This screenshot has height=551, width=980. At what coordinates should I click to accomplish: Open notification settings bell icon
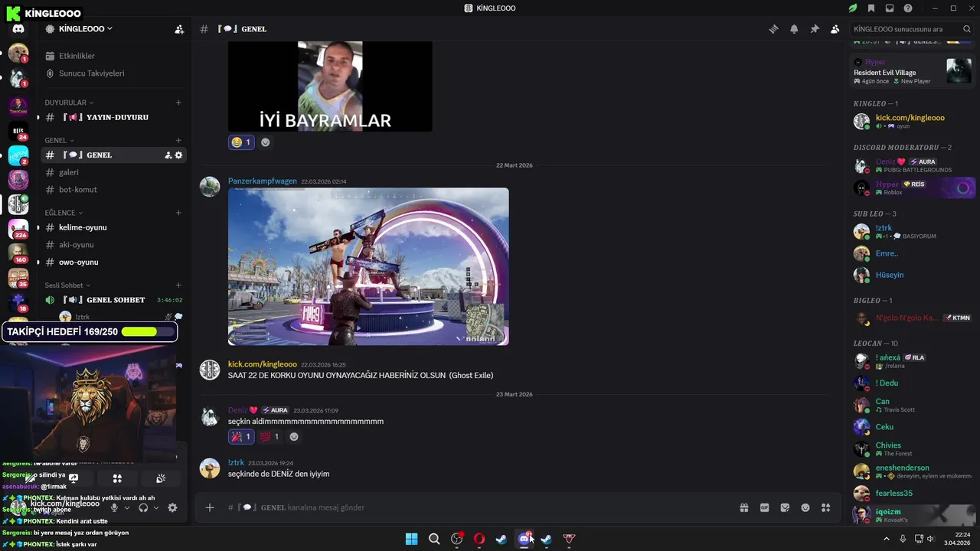pyautogui.click(x=794, y=29)
